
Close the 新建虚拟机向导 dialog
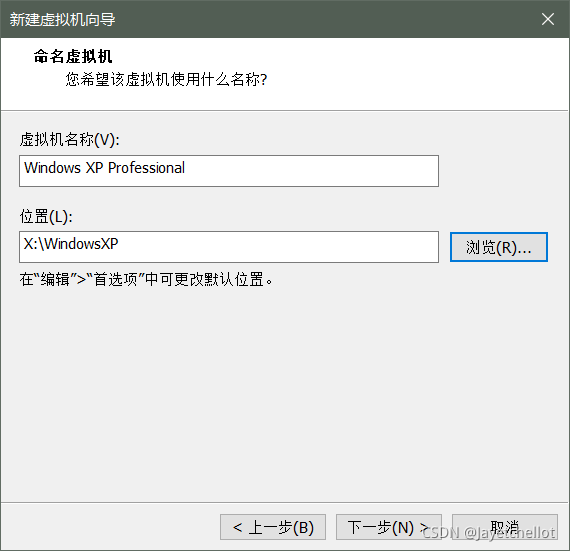547,19
